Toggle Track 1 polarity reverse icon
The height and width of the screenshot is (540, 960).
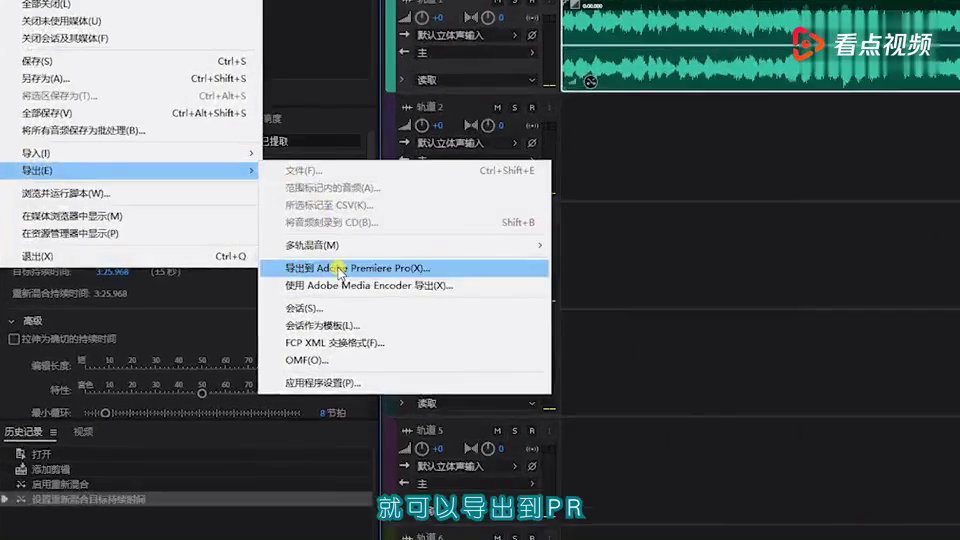[x=532, y=36]
